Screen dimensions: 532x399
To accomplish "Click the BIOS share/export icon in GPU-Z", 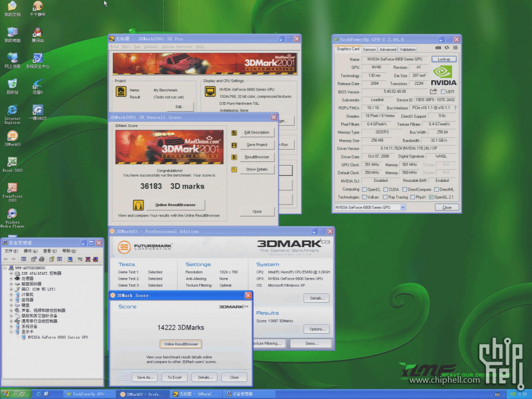I will point(433,91).
